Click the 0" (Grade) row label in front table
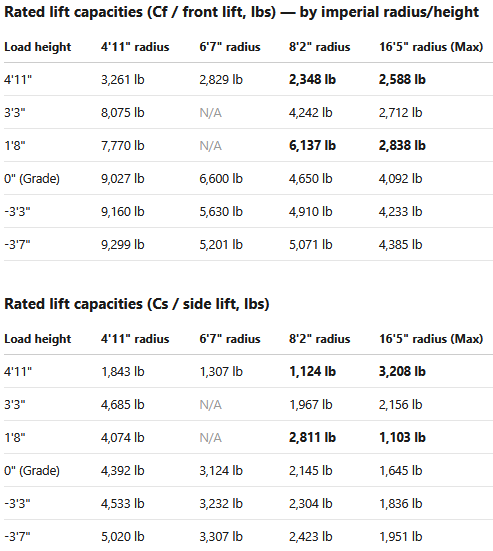 (x=32, y=179)
